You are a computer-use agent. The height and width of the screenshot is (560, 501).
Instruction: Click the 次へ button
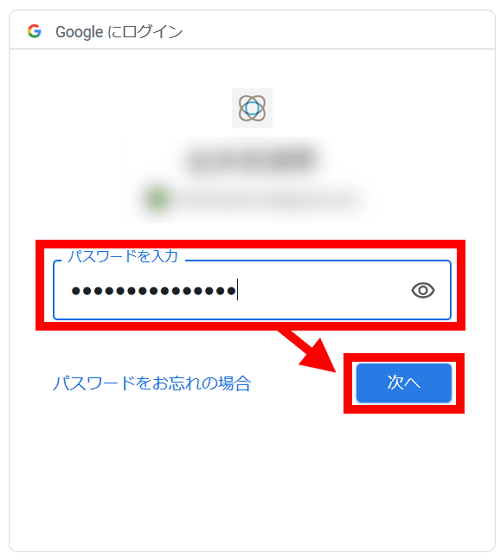(404, 383)
